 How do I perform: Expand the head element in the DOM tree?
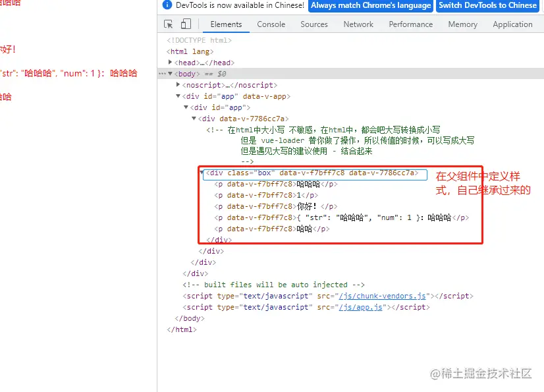click(171, 62)
